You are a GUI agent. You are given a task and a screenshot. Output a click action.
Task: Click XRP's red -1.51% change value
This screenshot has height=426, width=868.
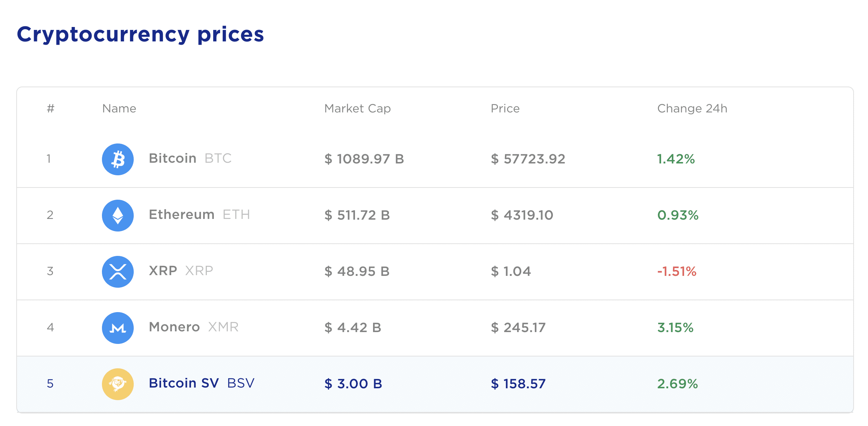click(x=677, y=271)
